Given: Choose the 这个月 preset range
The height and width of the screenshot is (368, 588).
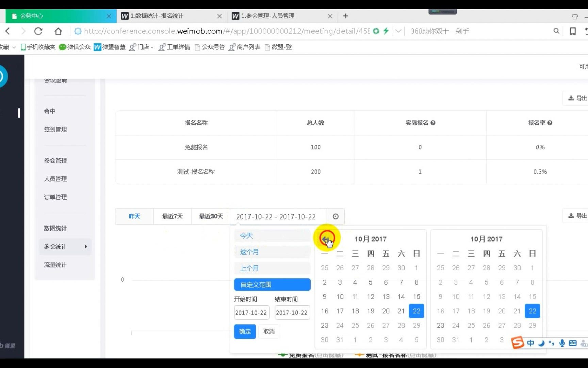Looking at the screenshot, I should point(272,252).
